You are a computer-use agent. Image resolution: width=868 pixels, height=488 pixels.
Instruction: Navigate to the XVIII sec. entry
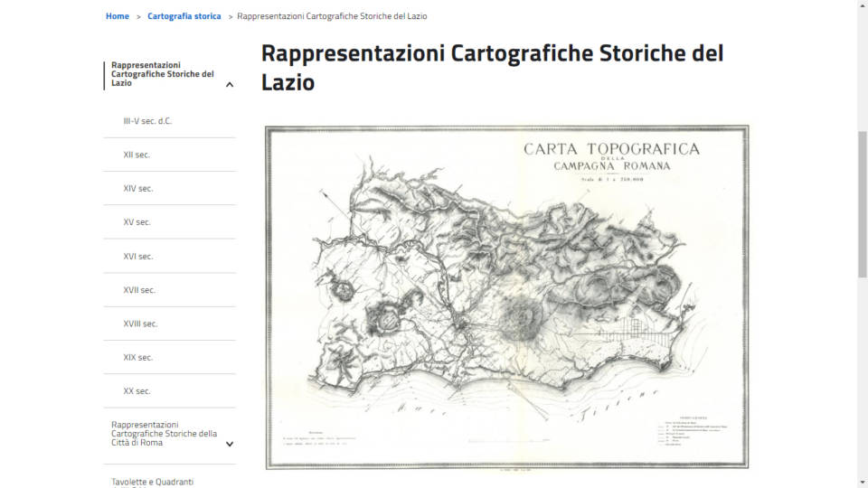click(140, 324)
